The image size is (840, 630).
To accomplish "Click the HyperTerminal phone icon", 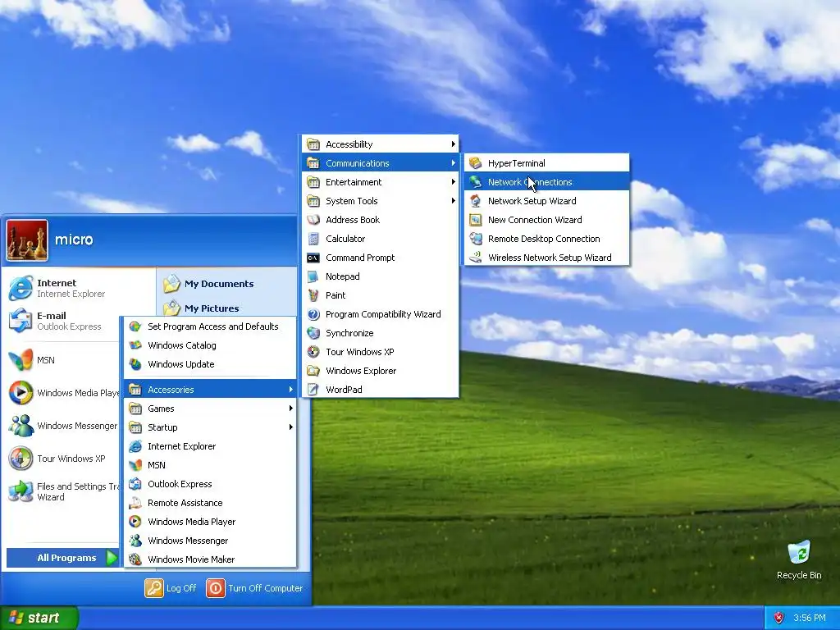I will click(x=475, y=163).
